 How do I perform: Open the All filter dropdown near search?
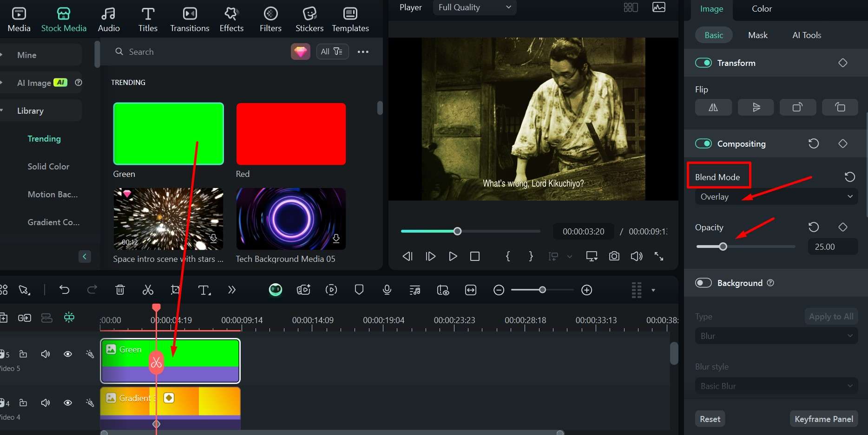[x=332, y=52]
